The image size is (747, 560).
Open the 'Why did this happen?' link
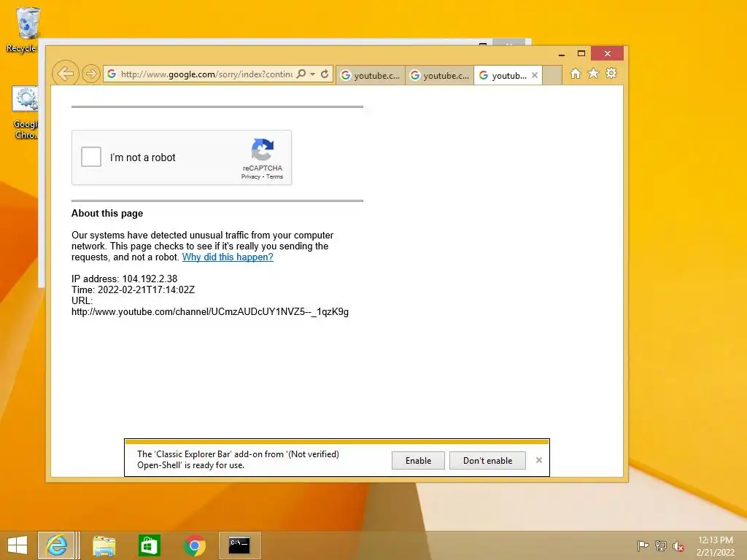pos(228,257)
